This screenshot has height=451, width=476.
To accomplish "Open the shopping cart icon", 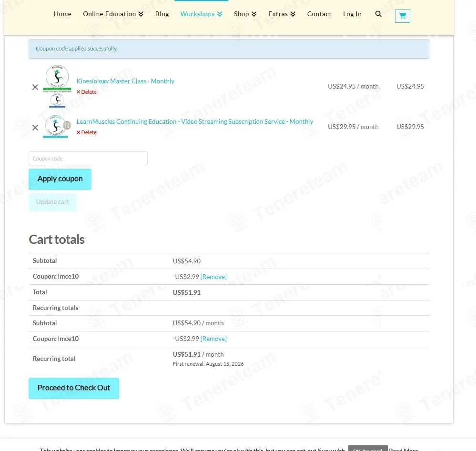I will [402, 16].
